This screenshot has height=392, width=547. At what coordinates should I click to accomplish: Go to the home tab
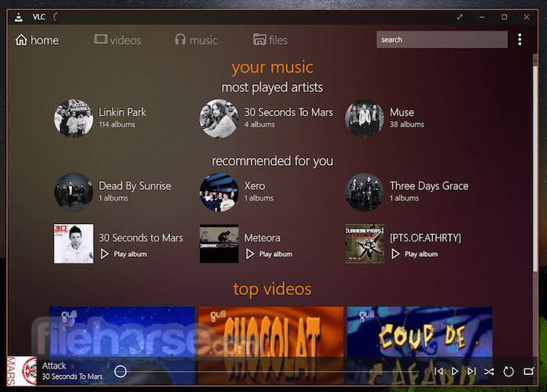pos(37,40)
